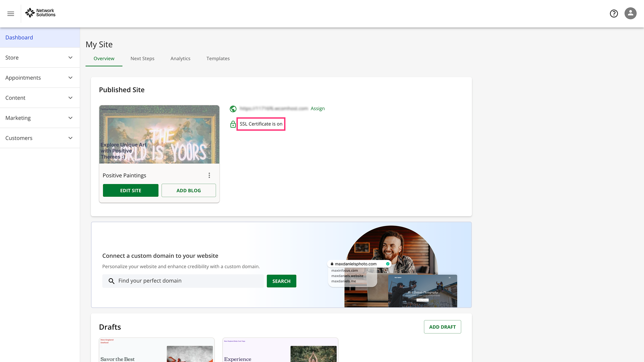Open Positive Paintings three-dot options menu
Viewport: 644px width, 362px height.
(209, 175)
